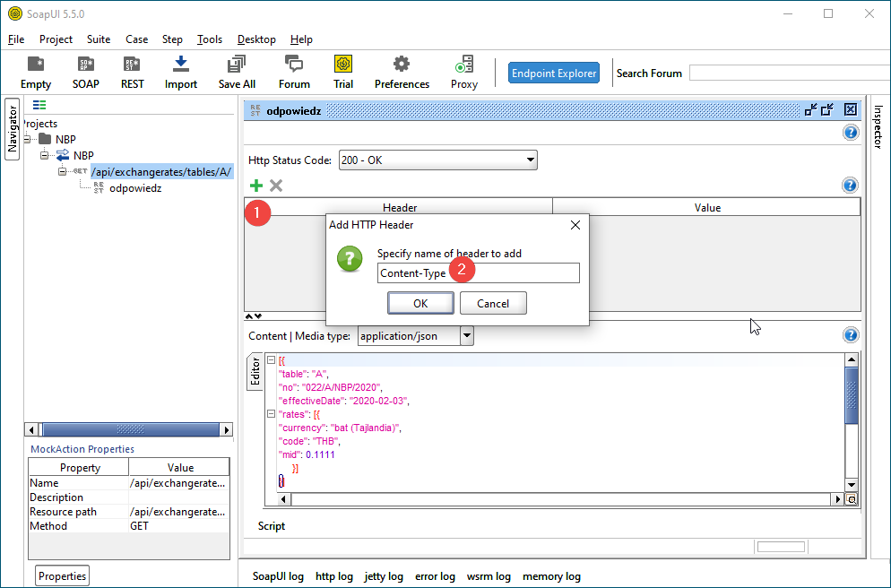Open the Project menu
Image resolution: width=891 pixels, height=588 pixels.
pyautogui.click(x=56, y=39)
